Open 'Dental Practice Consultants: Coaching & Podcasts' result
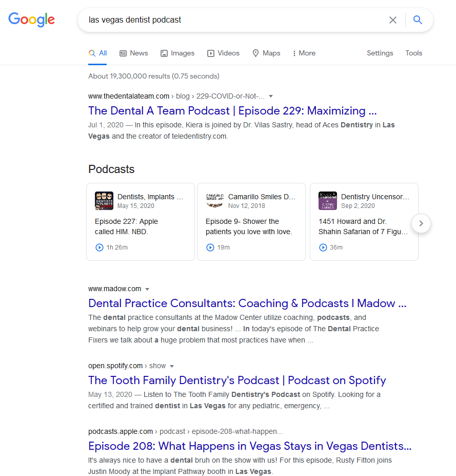Image resolution: width=456 pixels, height=476 pixels. (x=247, y=303)
